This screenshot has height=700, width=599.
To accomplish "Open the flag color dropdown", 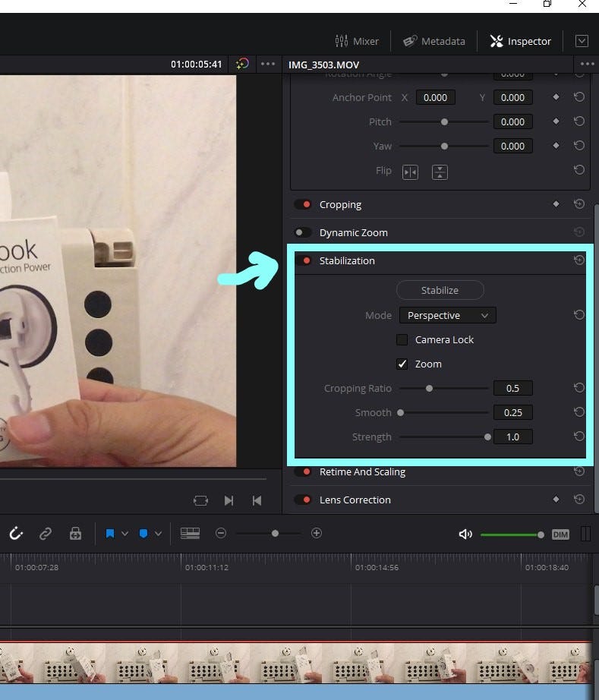I will 125,534.
